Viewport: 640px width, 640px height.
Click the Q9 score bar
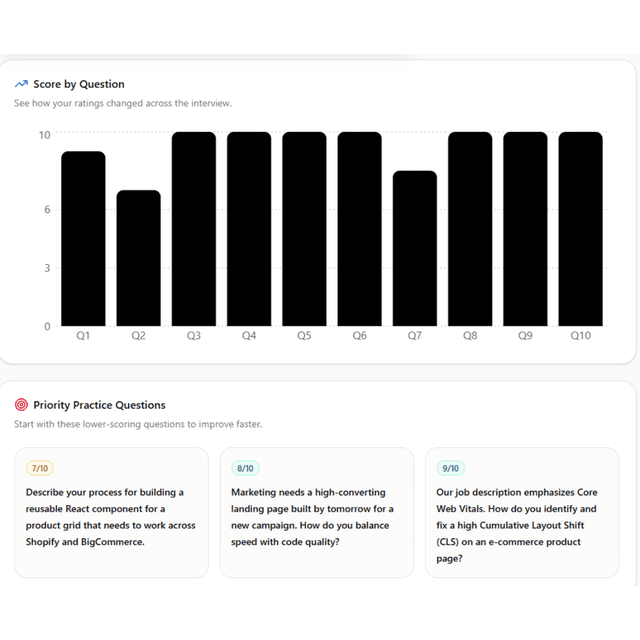[x=525, y=229]
